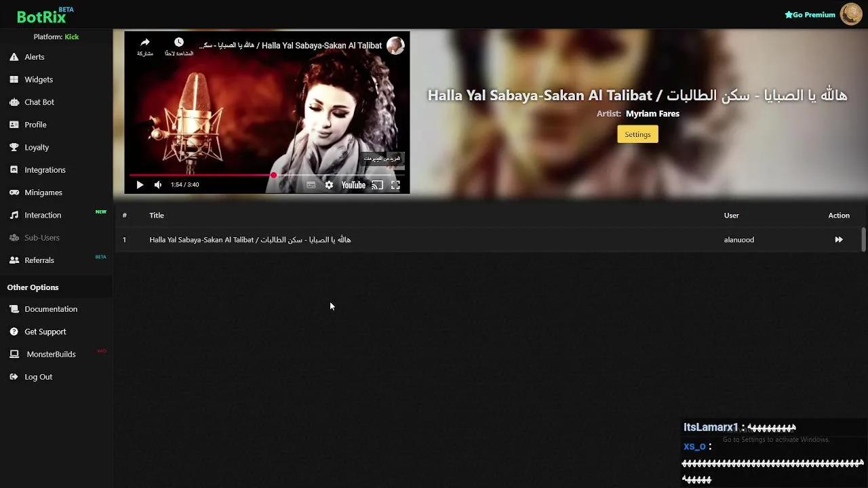Open video on YouTube via logo
This screenshot has width=868, height=488.
353,185
